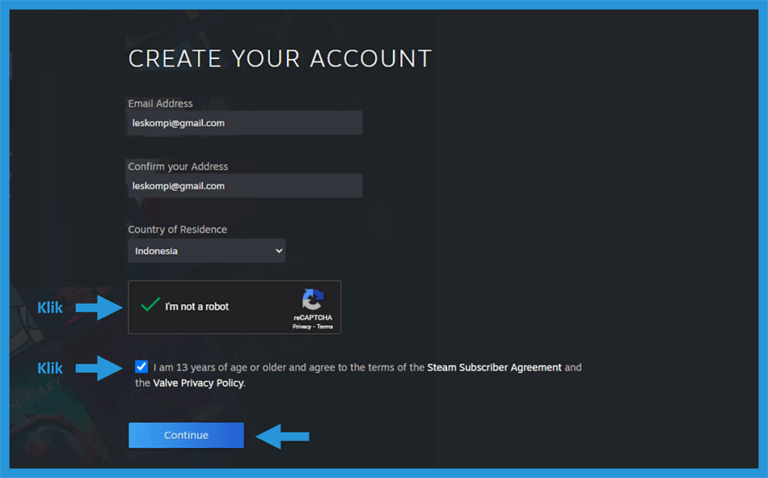Toggle the 13 years or older agreement checkbox
768x478 pixels.
(142, 366)
